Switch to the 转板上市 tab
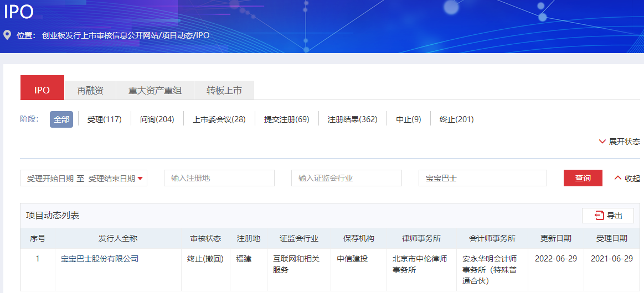The width and height of the screenshot is (644, 293). pos(224,91)
